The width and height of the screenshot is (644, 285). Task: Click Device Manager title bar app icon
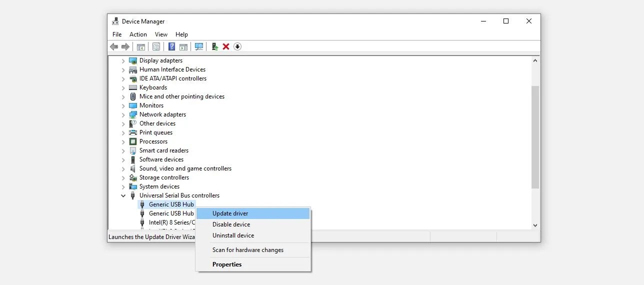[x=115, y=21]
